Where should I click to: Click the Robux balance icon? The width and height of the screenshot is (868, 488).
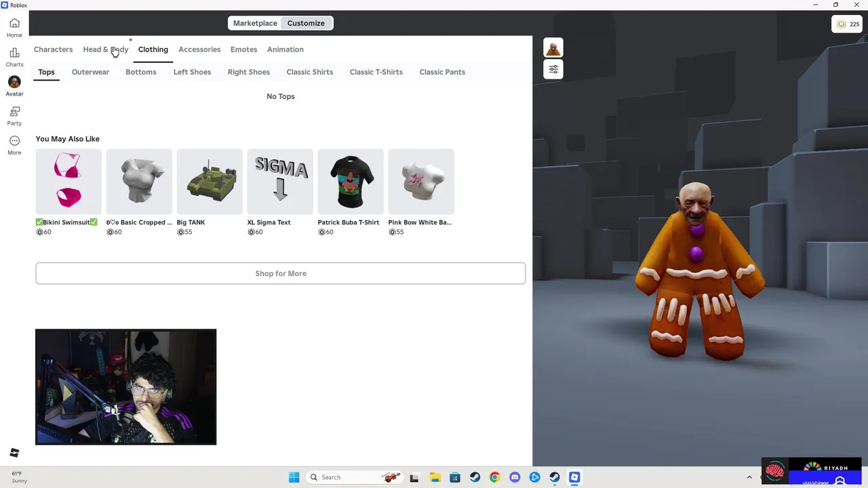pos(842,24)
